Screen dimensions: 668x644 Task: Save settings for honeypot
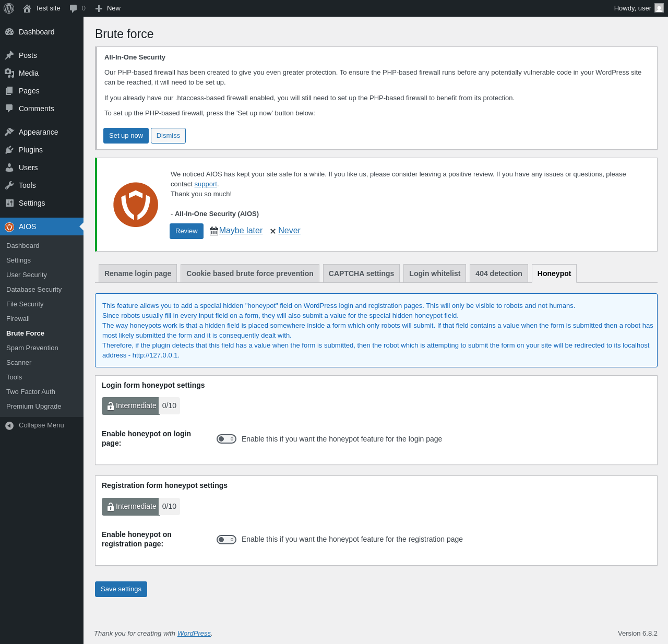pyautogui.click(x=121, y=589)
